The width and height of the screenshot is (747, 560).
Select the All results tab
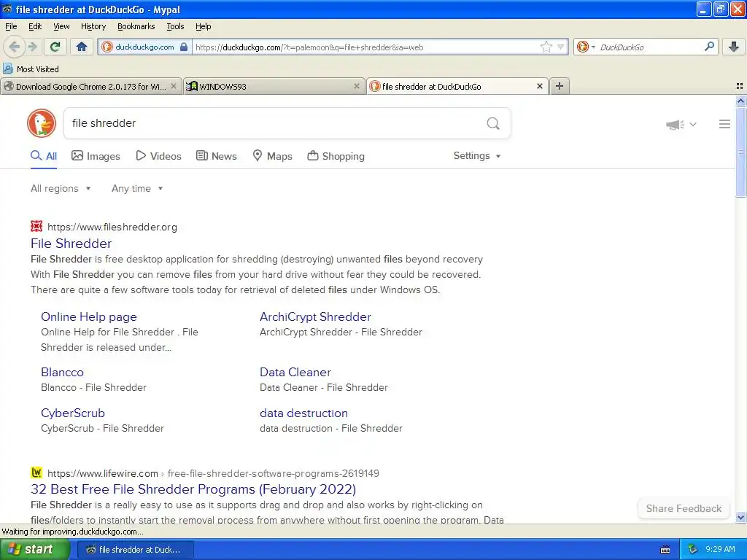44,156
